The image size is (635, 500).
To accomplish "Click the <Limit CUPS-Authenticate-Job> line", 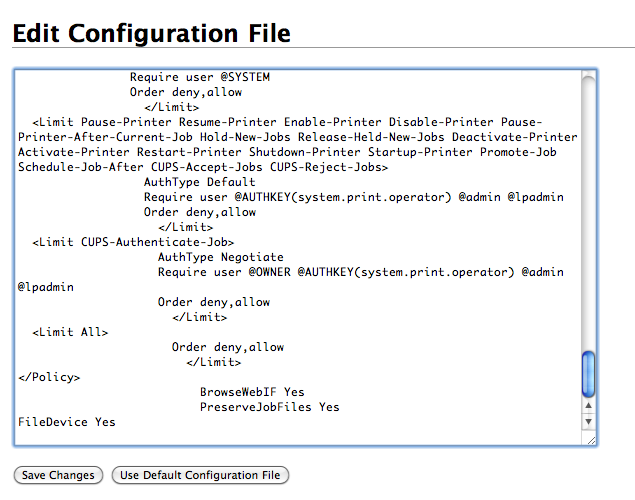I will (x=133, y=242).
